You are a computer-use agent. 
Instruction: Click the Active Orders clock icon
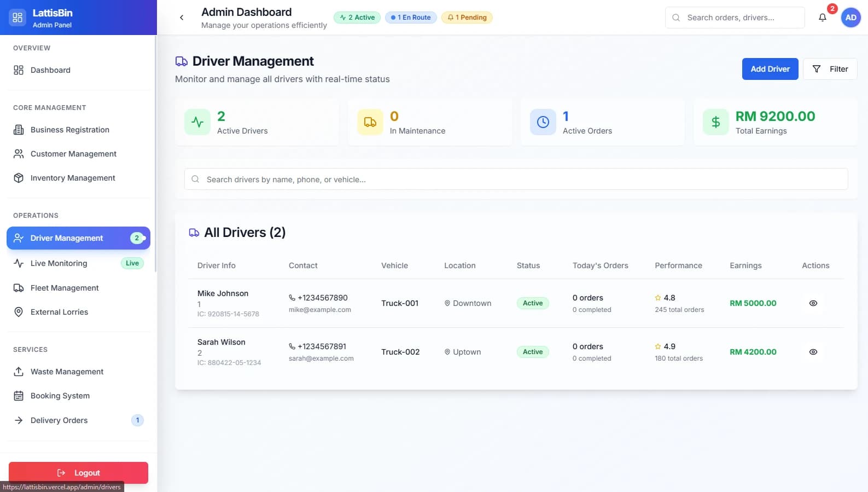pos(543,122)
